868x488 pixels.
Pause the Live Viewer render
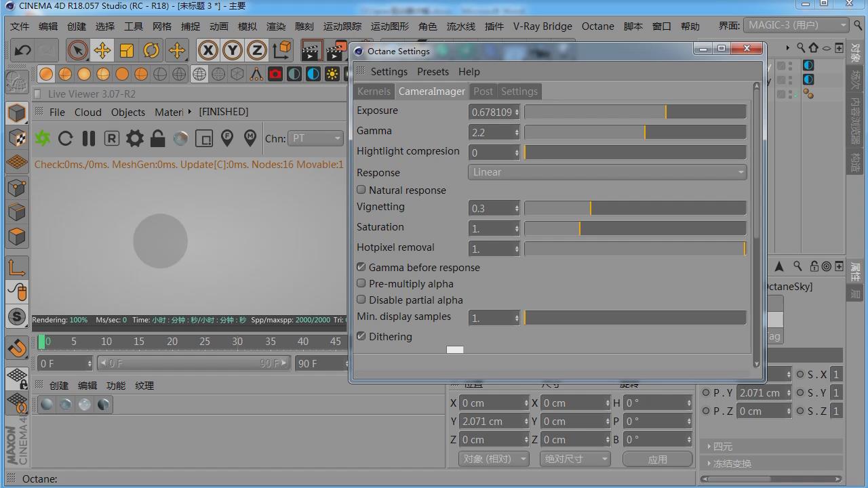(89, 138)
